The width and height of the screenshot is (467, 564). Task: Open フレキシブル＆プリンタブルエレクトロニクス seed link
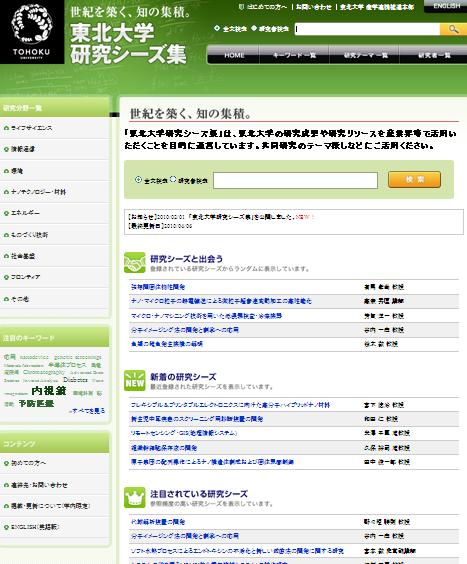pos(231,405)
